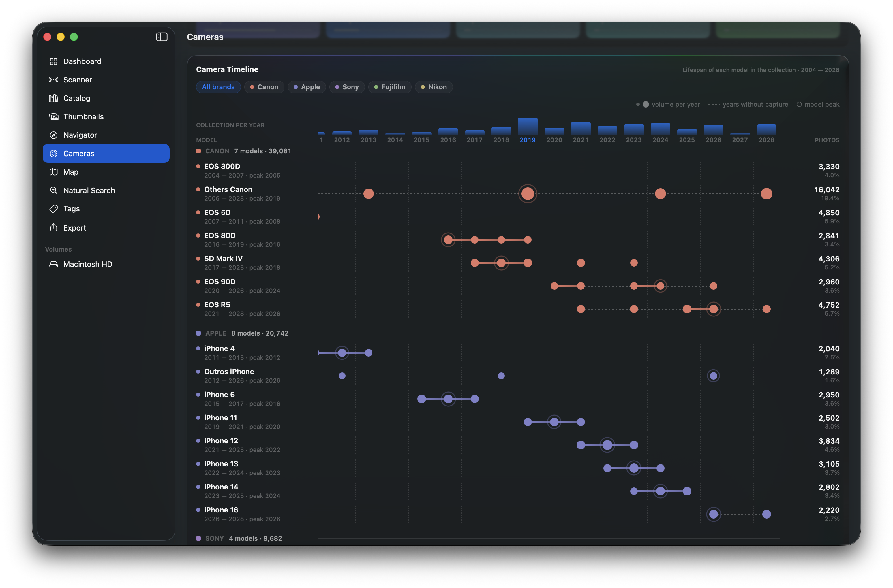This screenshot has width=893, height=588.
Task: Select the EOS 300D model row
Action: point(518,171)
